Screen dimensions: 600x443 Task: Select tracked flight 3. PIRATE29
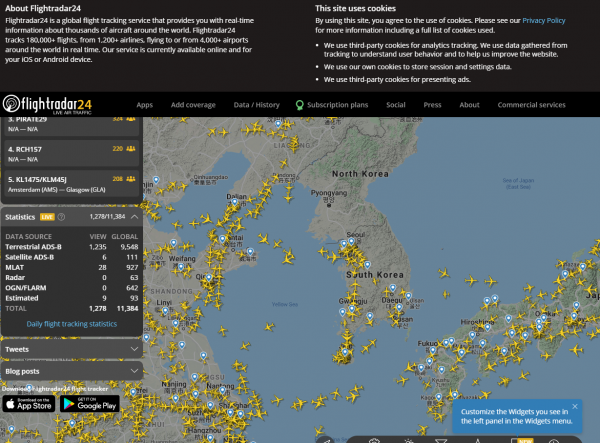pos(71,125)
